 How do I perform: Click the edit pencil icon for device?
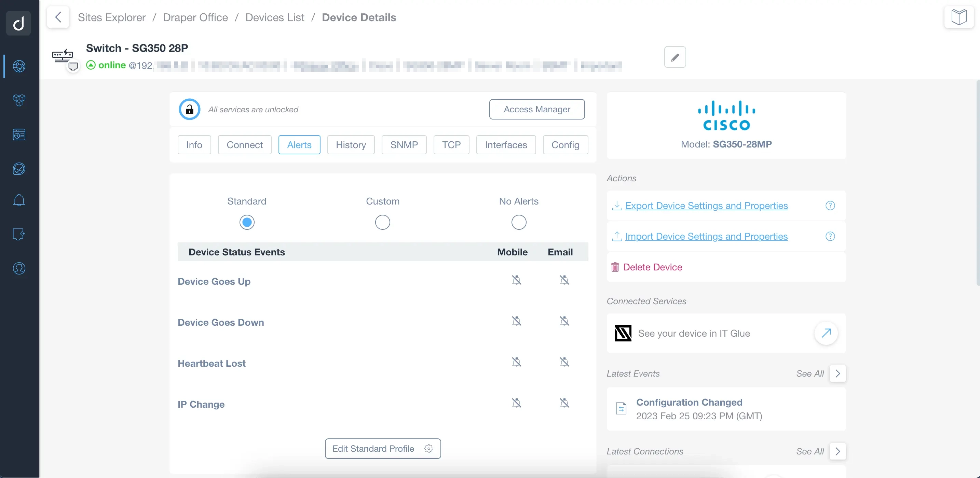(x=675, y=57)
